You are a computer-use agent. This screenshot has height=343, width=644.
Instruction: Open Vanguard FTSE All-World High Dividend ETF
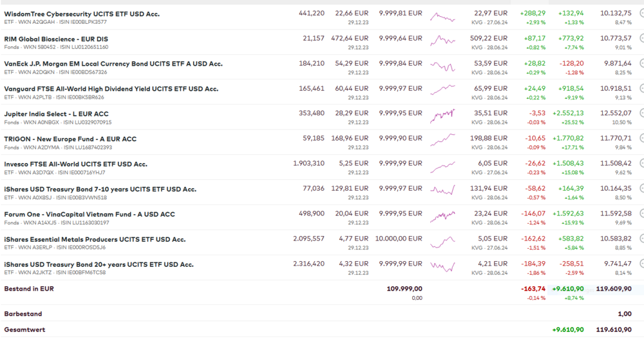click(111, 89)
